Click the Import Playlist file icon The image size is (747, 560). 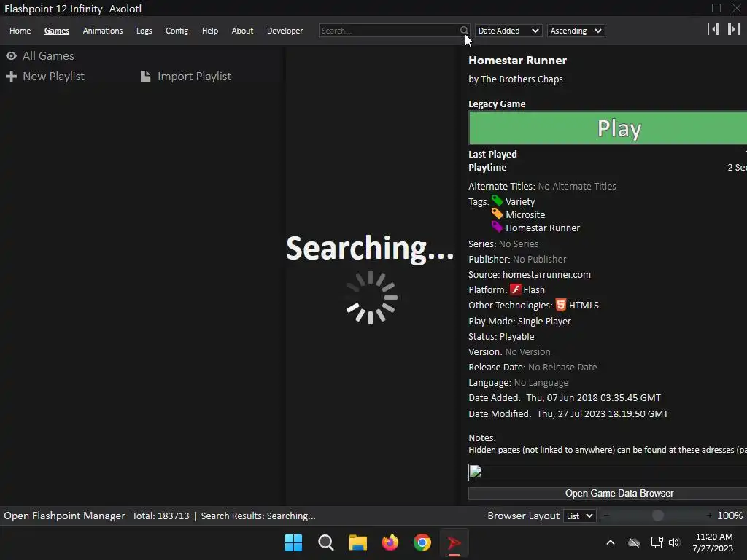(x=146, y=76)
